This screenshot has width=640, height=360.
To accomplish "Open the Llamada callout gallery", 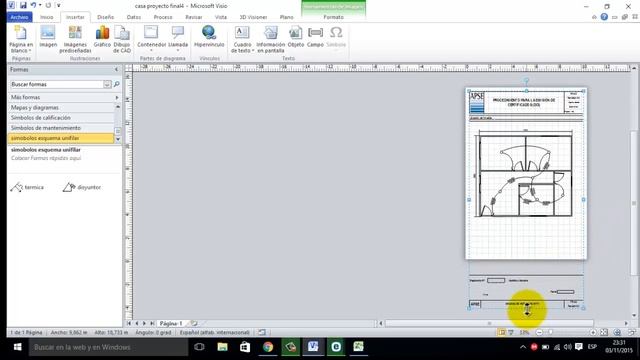I will click(x=178, y=38).
